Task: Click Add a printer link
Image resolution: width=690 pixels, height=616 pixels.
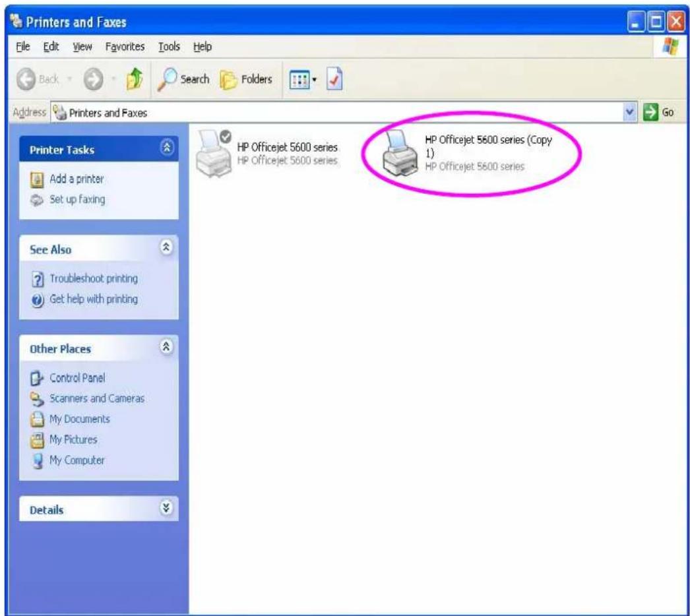Action: coord(77,179)
